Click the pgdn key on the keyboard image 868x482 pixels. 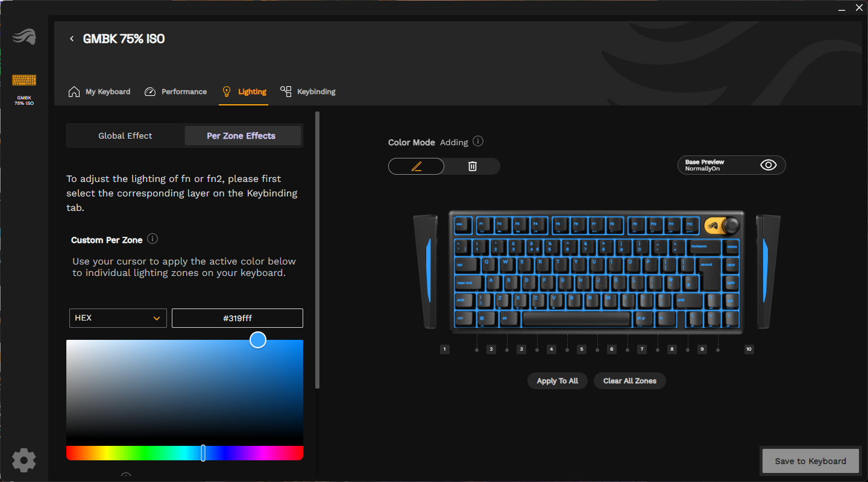click(731, 283)
